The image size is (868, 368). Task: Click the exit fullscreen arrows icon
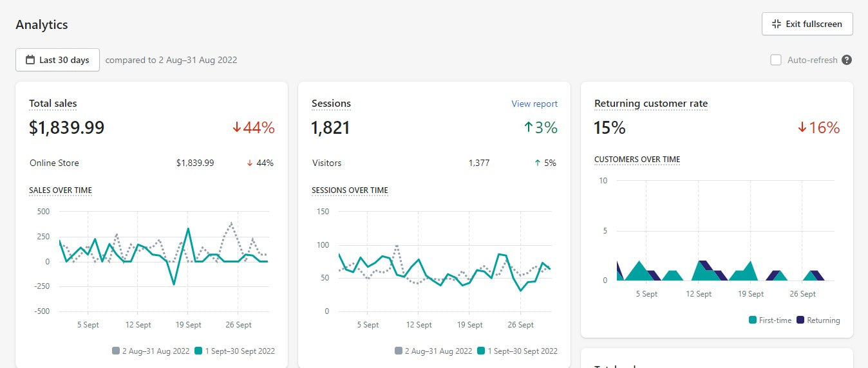pos(776,24)
